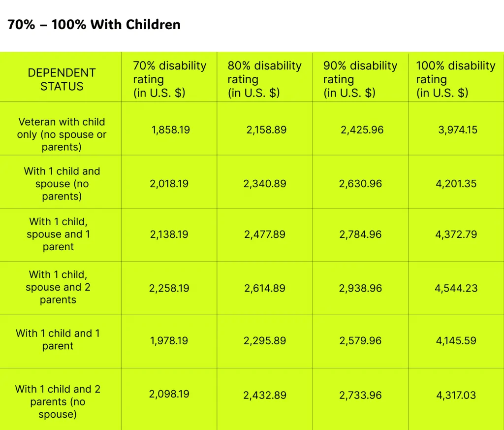
Task: Select "With 1 child and 2 parents" row label
Action: (x=58, y=401)
